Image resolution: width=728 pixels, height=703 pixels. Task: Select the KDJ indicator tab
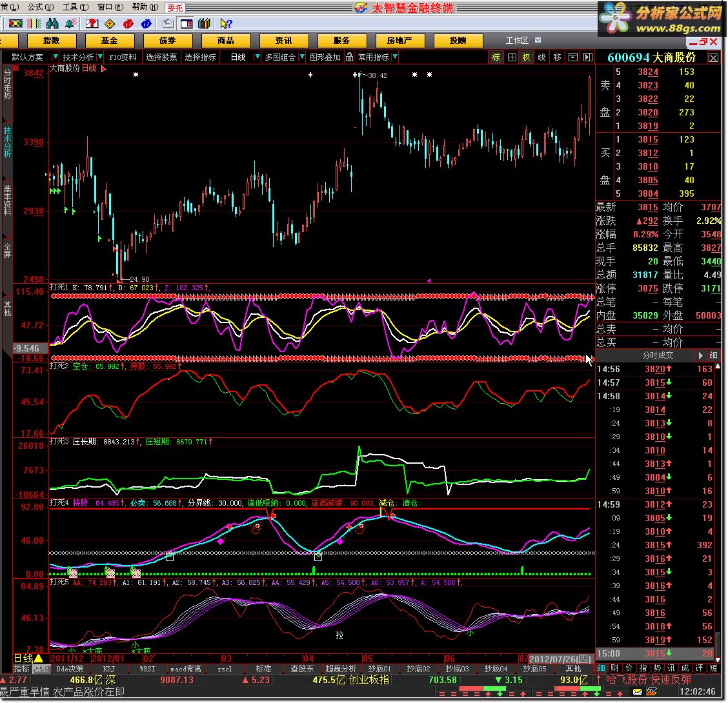pyautogui.click(x=108, y=669)
